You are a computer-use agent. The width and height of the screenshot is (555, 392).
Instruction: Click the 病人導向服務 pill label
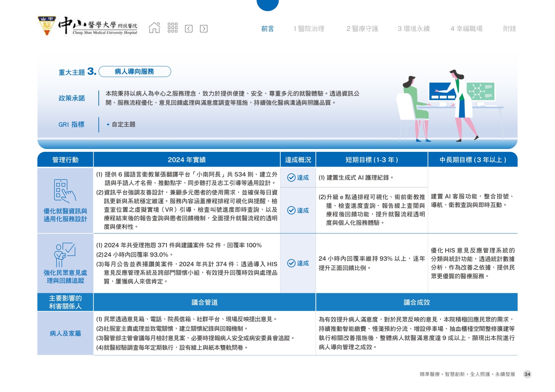click(x=134, y=72)
